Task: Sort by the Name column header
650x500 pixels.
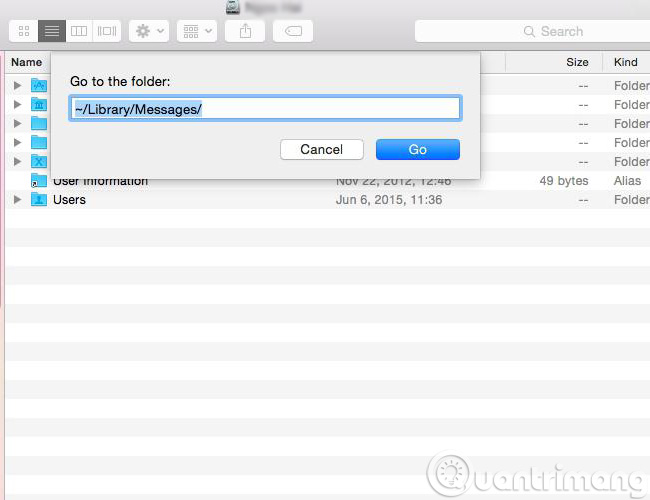Action: point(27,62)
